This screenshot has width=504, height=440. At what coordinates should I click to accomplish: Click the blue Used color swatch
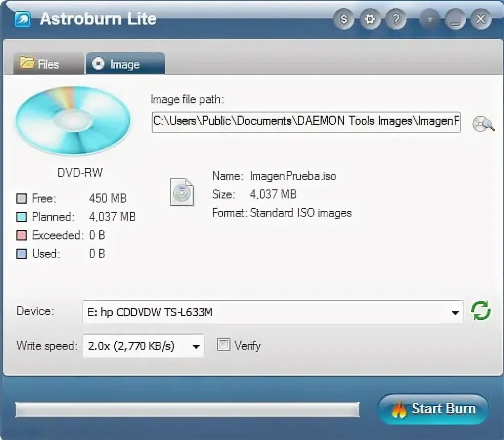pyautogui.click(x=22, y=254)
